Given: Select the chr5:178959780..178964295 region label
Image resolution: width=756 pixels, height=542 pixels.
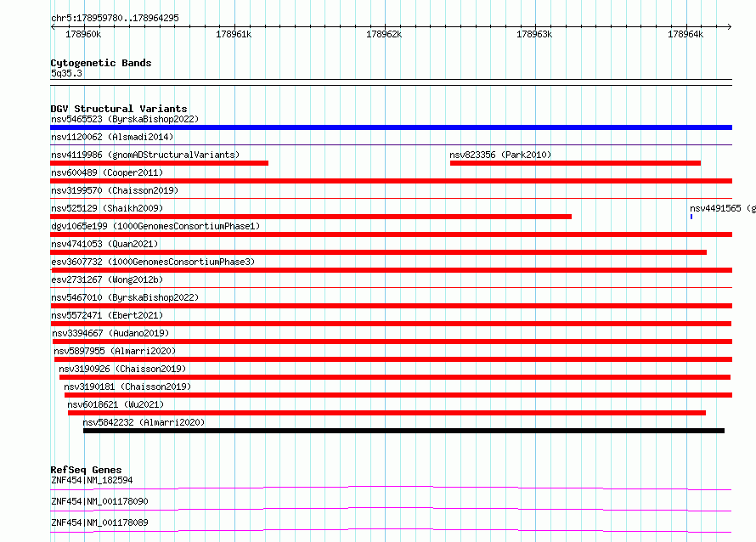Looking at the screenshot, I should click(x=115, y=18).
